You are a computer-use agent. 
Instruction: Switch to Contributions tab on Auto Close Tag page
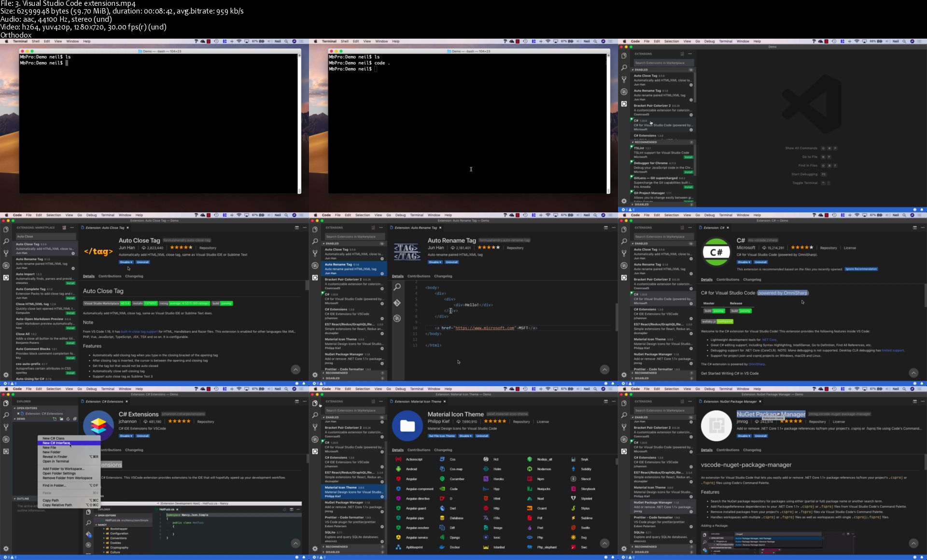pos(110,276)
